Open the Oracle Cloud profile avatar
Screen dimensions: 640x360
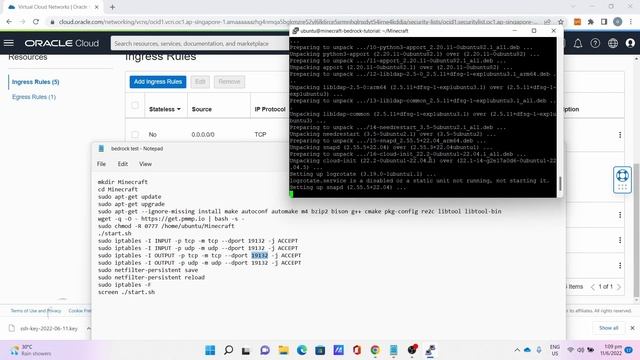point(630,43)
